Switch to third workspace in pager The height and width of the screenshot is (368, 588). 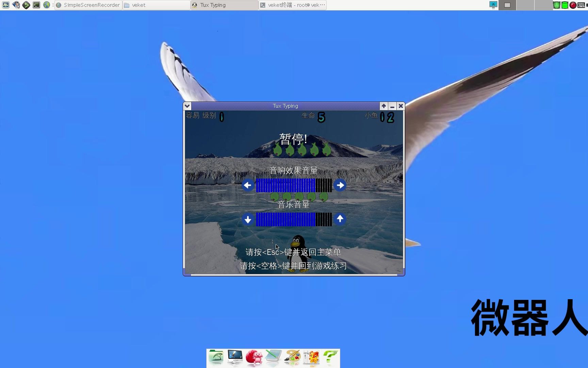click(x=543, y=5)
